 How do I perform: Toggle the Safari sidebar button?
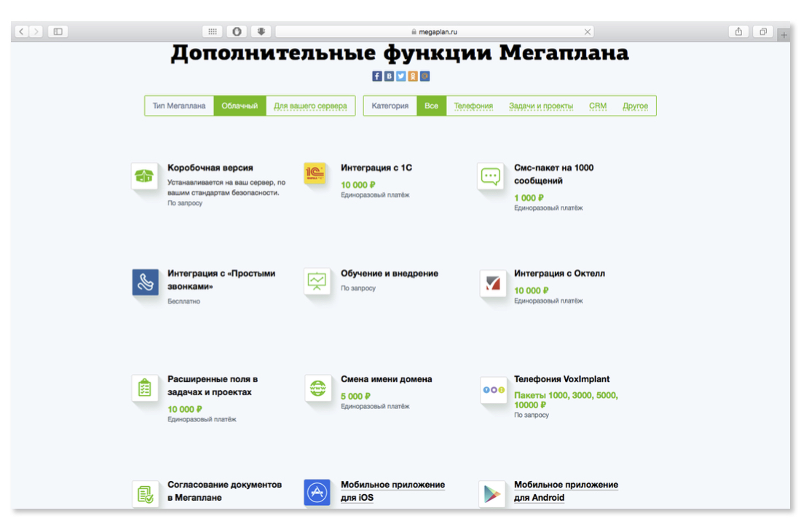pyautogui.click(x=58, y=31)
